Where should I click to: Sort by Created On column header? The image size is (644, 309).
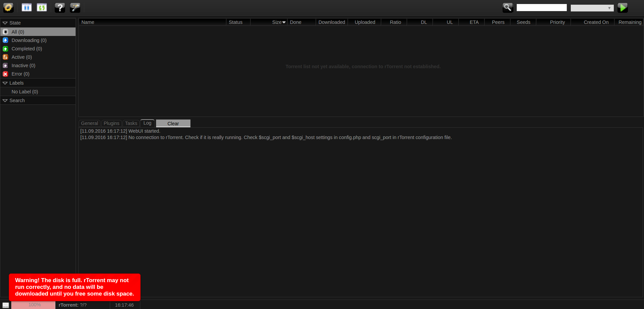[593, 22]
